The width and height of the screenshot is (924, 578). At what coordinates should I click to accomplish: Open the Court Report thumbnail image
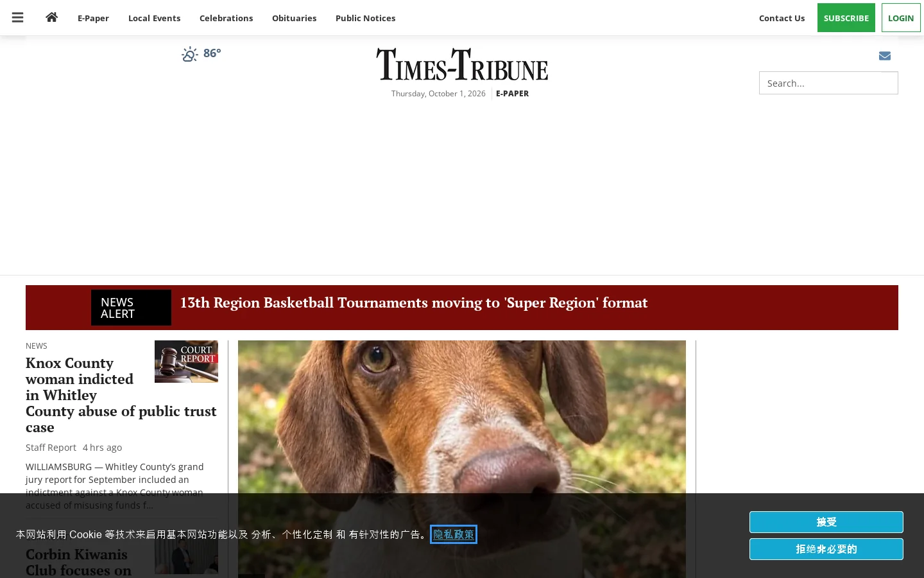coord(186,362)
